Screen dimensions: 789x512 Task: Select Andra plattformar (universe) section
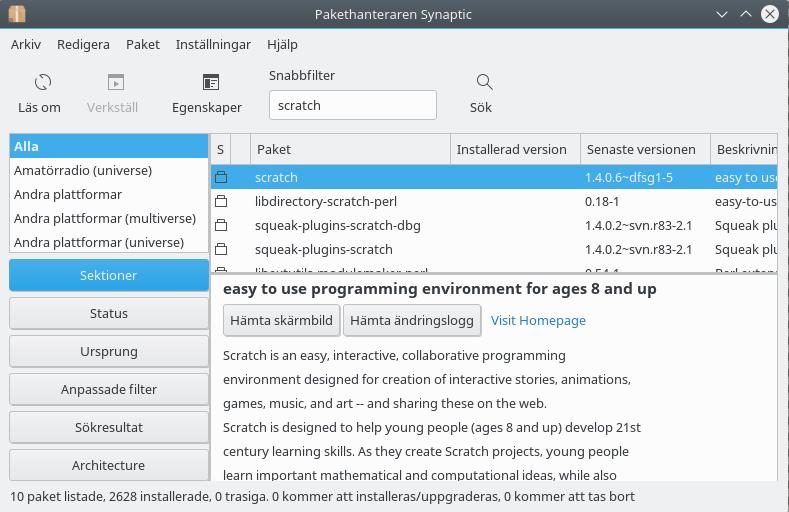[x=109, y=242]
